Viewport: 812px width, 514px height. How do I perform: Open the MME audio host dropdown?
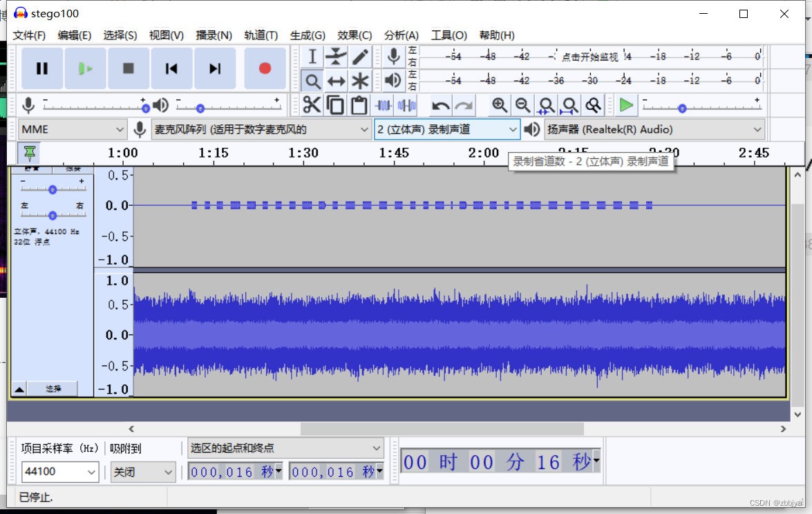pyautogui.click(x=73, y=129)
